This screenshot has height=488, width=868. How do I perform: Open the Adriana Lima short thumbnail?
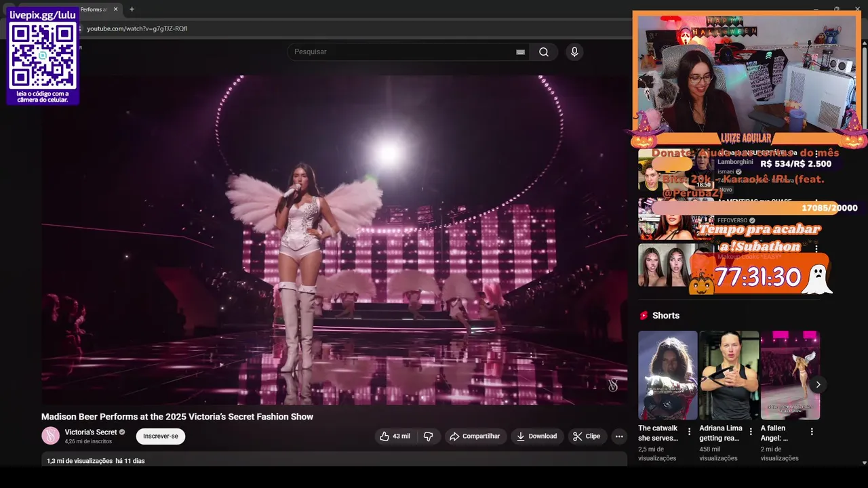tap(729, 375)
